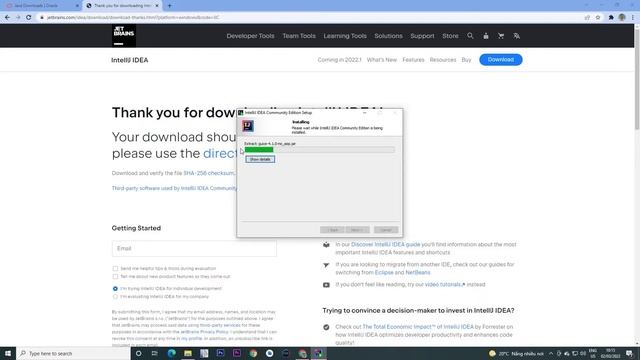This screenshot has height=360, width=640.
Task: Close the Thank you for downloading tab
Action: pyautogui.click(x=157, y=6)
